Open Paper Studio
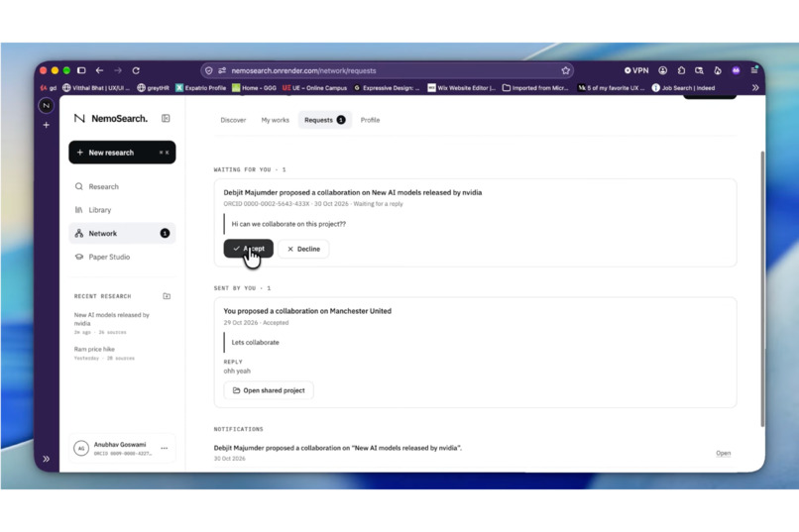Viewport: 799px width, 532px height. 122,257
